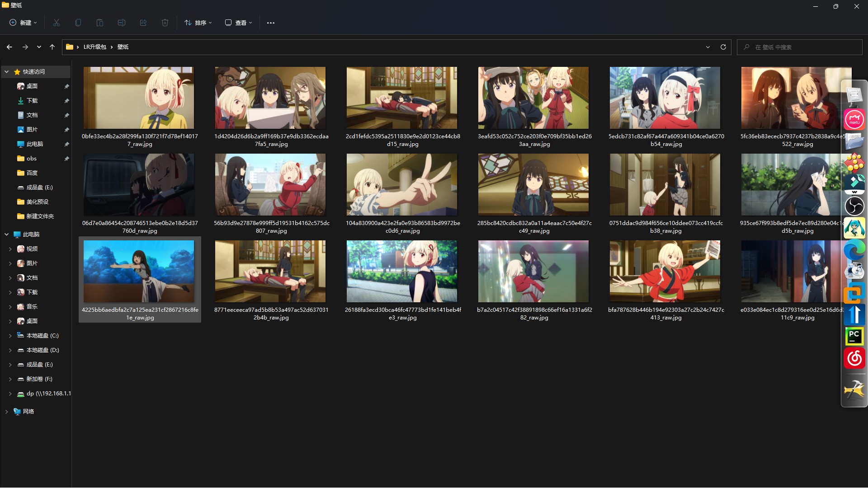Open Meitu app in side dock

(x=854, y=120)
